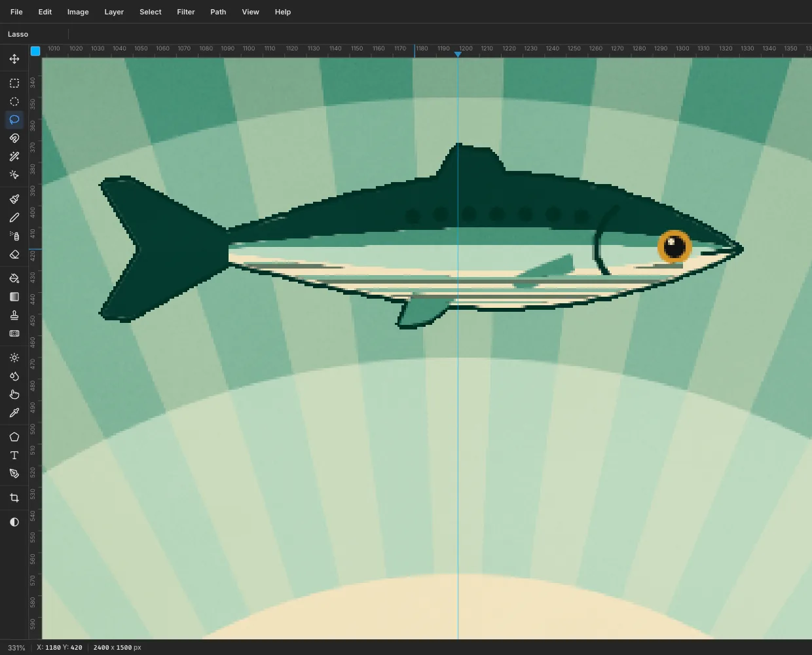Choose the Elliptical Marquee tool
Image resolution: width=812 pixels, height=655 pixels.
[x=14, y=102]
